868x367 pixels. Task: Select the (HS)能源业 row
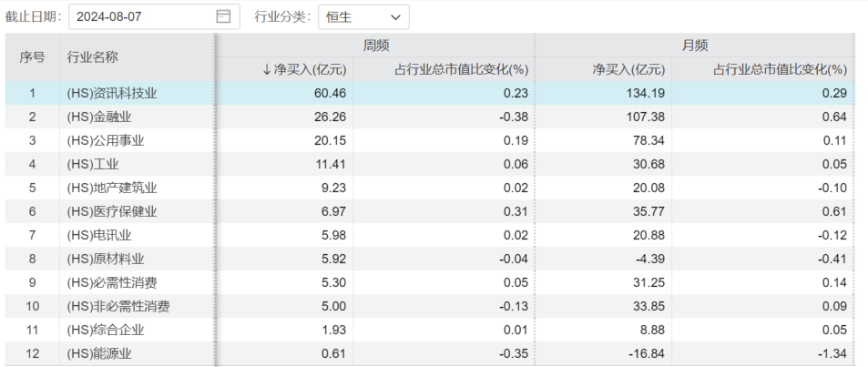pyautogui.click(x=100, y=353)
